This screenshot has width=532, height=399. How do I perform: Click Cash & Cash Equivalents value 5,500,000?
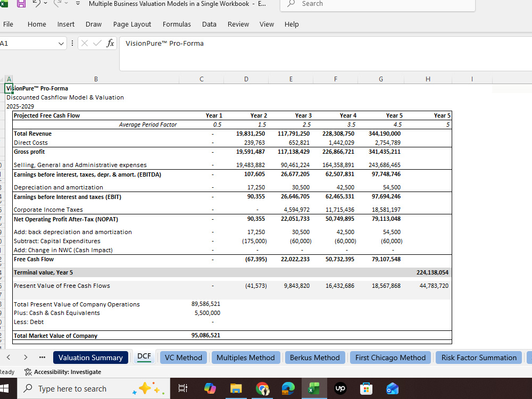click(207, 313)
